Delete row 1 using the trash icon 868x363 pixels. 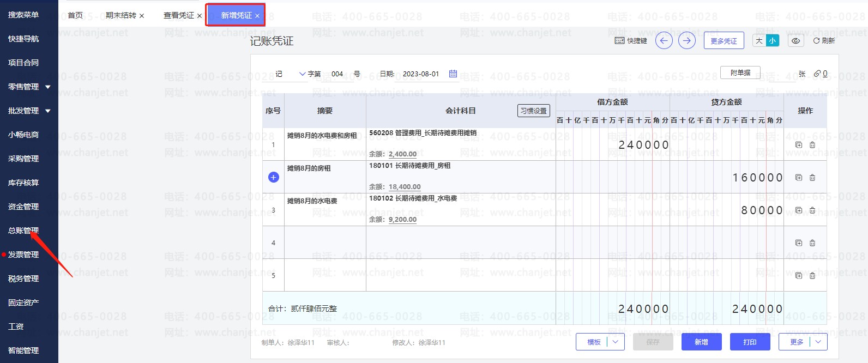[x=812, y=145]
